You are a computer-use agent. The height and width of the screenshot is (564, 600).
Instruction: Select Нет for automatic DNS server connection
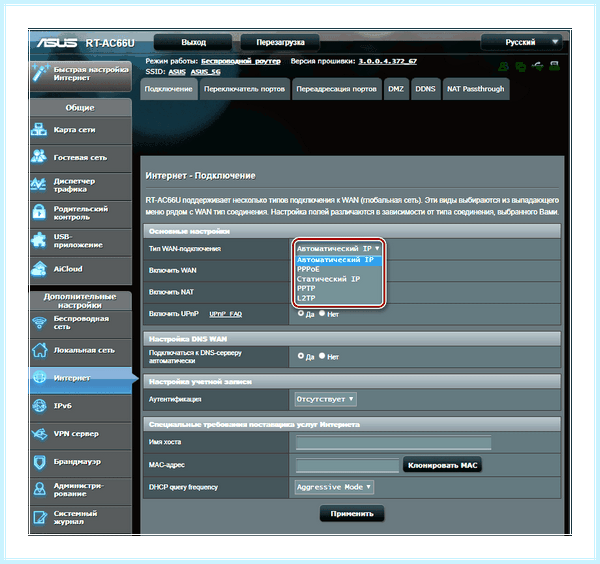(322, 356)
